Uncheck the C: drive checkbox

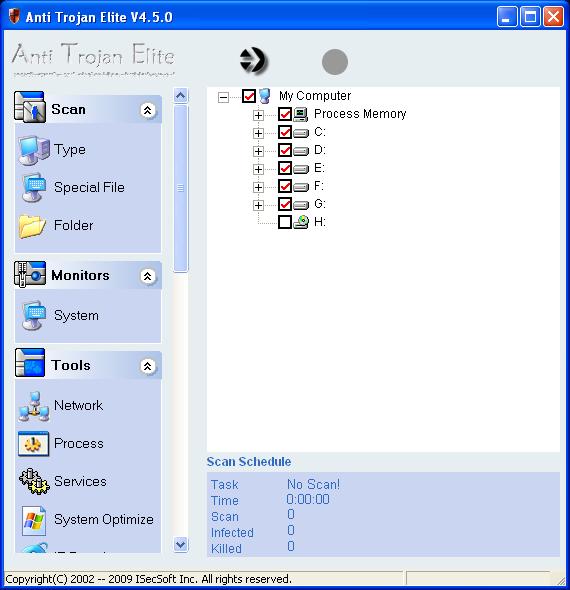[285, 132]
